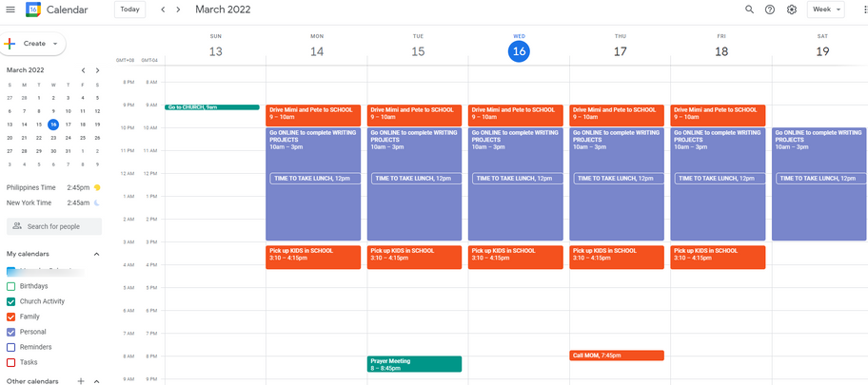868x385 pixels.
Task: Show next month in mini calendar
Action: pos(97,70)
